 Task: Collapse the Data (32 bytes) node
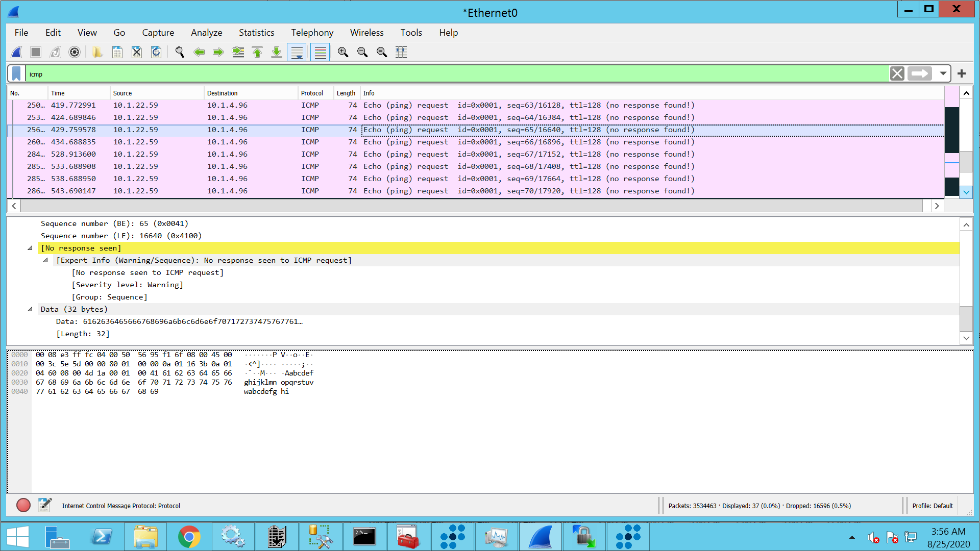[x=30, y=309]
